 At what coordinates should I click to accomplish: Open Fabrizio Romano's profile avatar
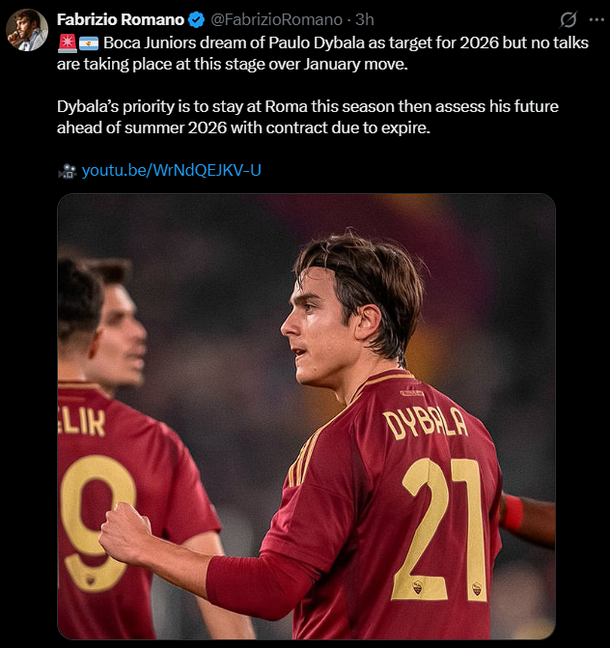tap(26, 29)
